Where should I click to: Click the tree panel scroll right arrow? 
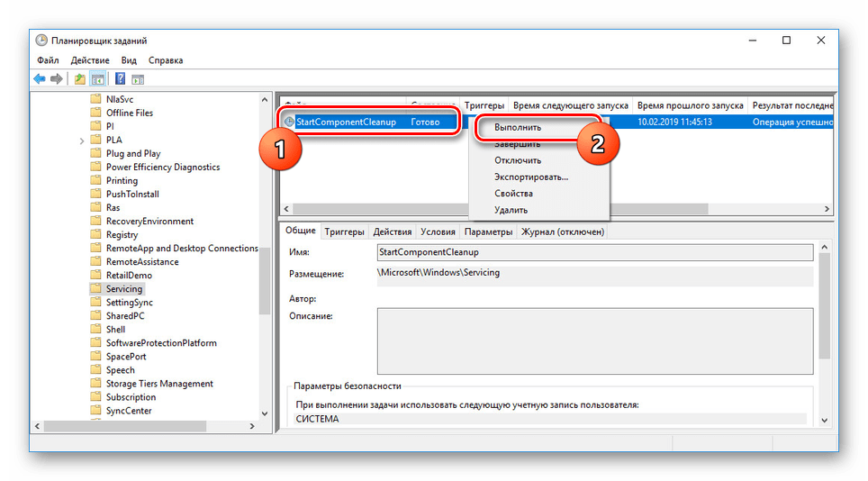coord(252,426)
